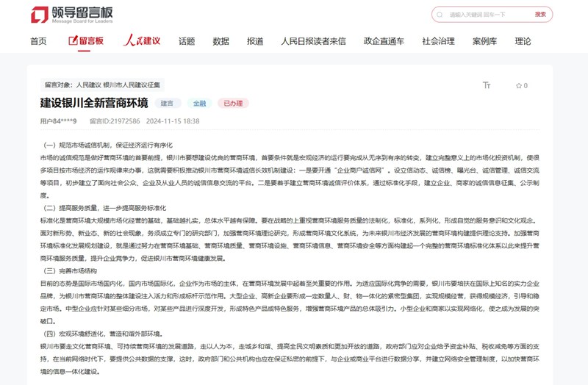Open 人民日报读者来信 section

click(x=313, y=41)
